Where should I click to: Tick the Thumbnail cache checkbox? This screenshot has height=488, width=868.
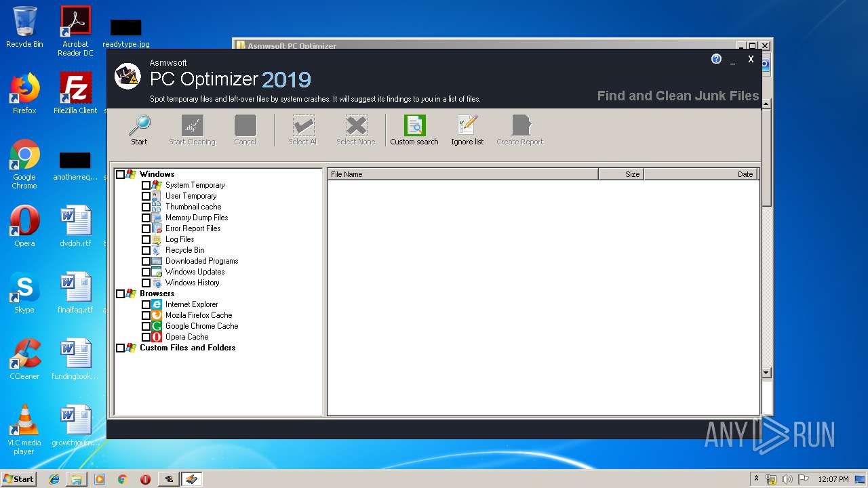146,207
